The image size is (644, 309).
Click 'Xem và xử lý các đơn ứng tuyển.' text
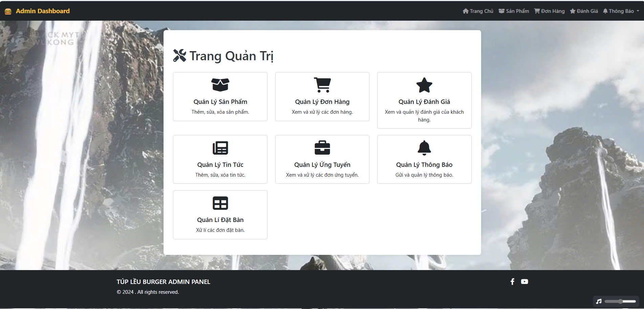[x=322, y=175]
